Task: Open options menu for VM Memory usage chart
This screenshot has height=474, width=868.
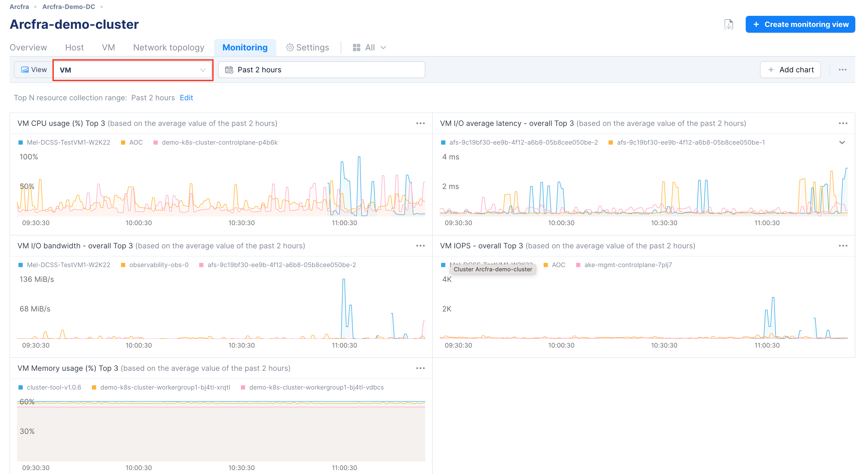Action: [420, 368]
